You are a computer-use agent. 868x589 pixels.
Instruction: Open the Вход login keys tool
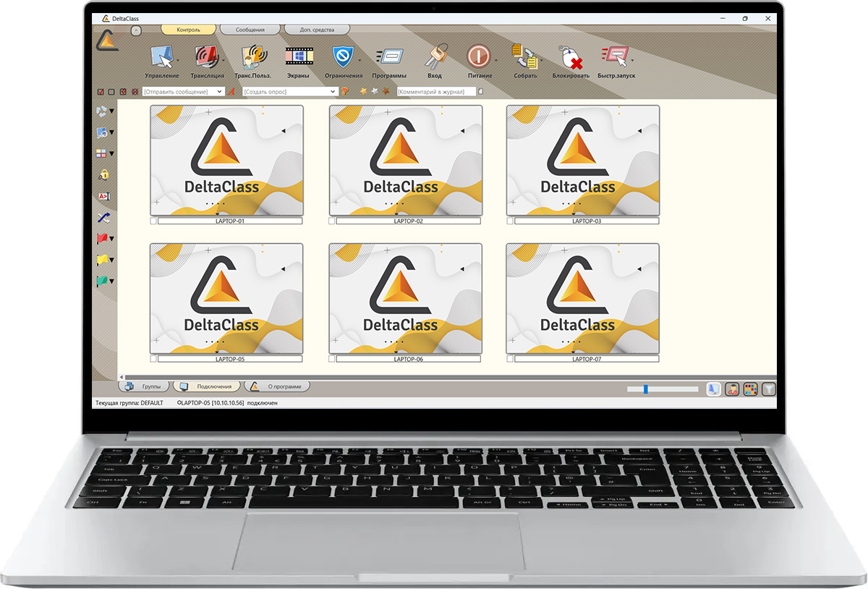tap(434, 57)
